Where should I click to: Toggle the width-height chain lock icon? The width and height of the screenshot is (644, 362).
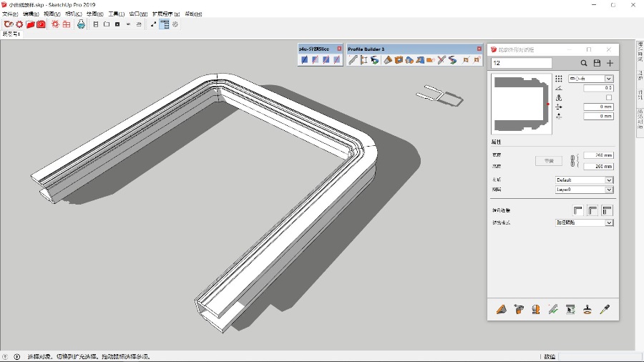click(x=574, y=160)
